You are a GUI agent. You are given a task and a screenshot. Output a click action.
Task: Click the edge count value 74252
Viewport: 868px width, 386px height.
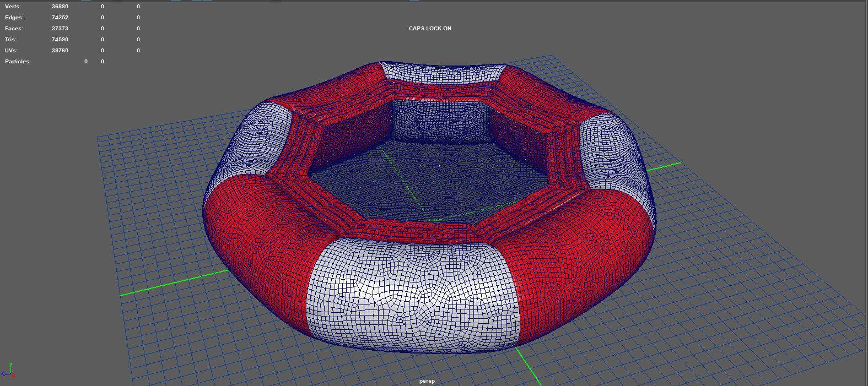pyautogui.click(x=60, y=18)
